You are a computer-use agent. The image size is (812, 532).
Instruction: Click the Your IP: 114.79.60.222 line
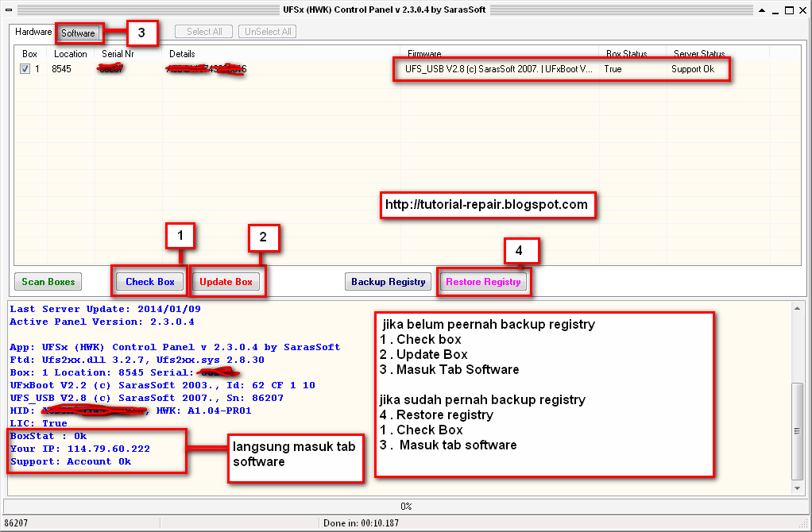tap(80, 449)
